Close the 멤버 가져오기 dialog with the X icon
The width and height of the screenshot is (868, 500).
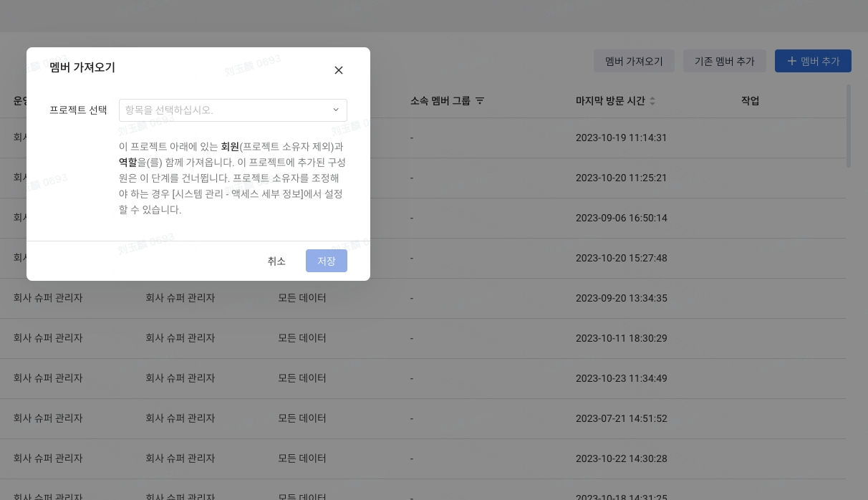coord(339,70)
